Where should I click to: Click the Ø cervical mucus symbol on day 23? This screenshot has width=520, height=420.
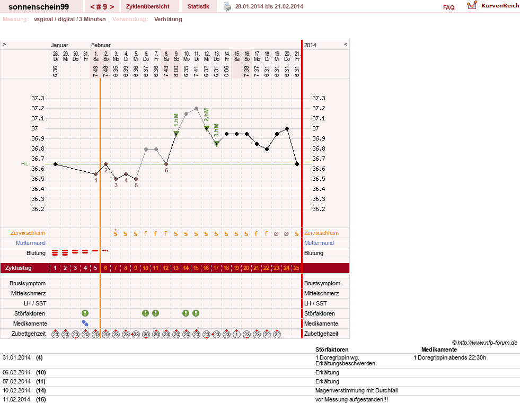[276, 233]
